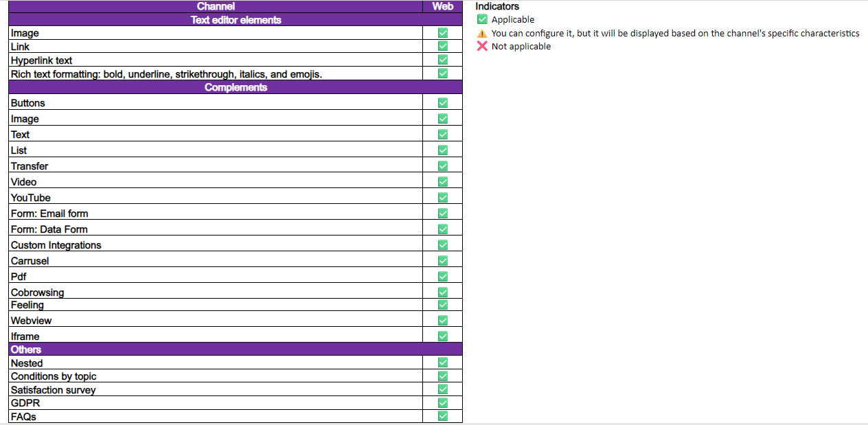868x425 pixels.
Task: Click the Complements section header
Action: (236, 87)
